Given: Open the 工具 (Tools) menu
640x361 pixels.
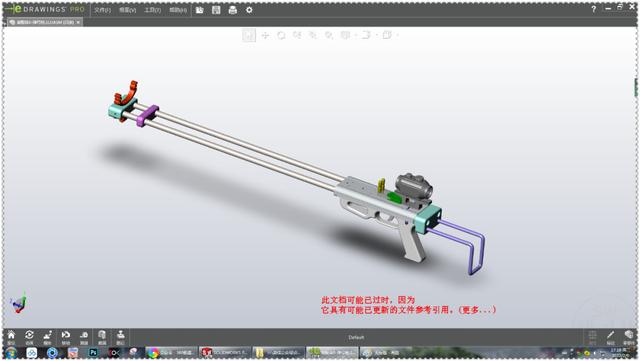Looking at the screenshot, I should [x=152, y=10].
